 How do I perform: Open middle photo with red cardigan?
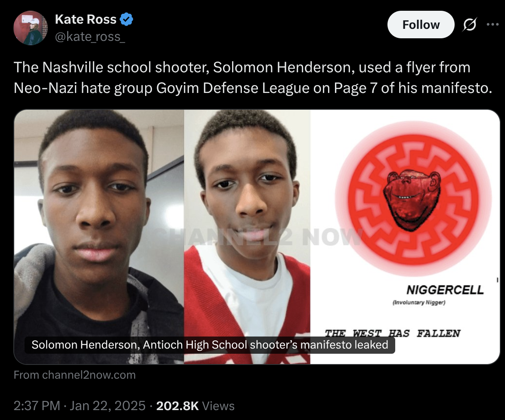pyautogui.click(x=247, y=237)
